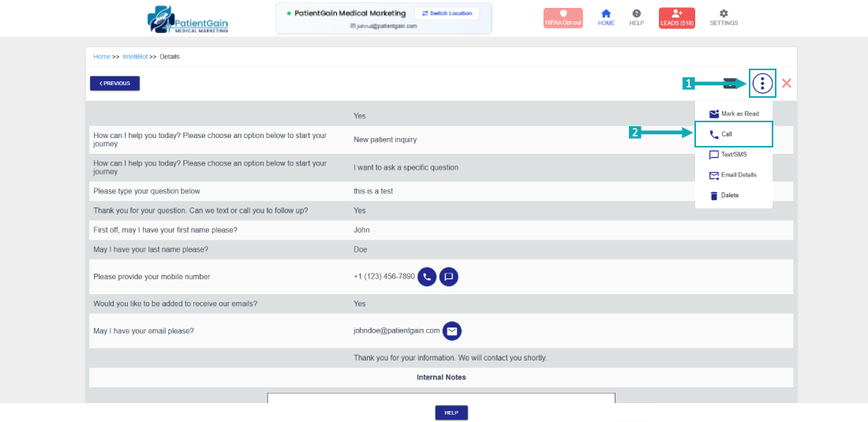Go to Home via house icon
The width and height of the screenshot is (868, 422).
[605, 17]
